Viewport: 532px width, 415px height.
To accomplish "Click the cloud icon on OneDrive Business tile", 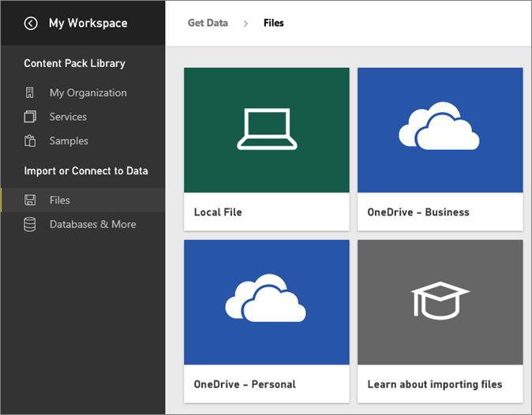I will tap(439, 125).
